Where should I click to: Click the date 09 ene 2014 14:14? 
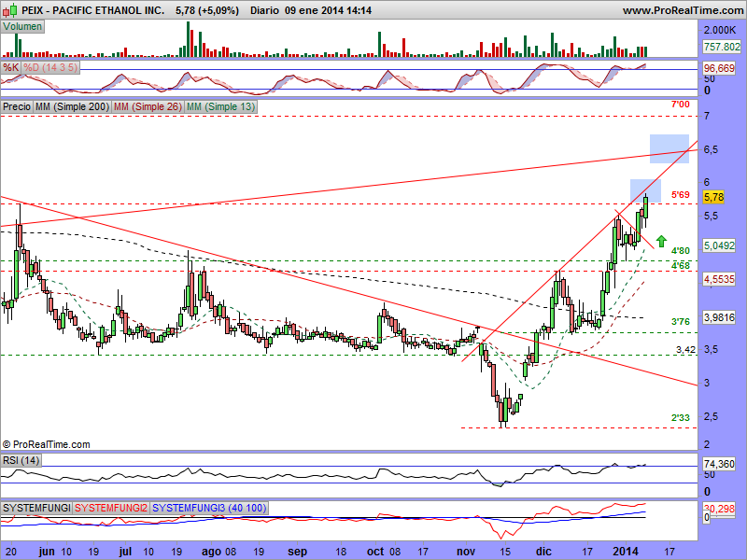point(329,10)
